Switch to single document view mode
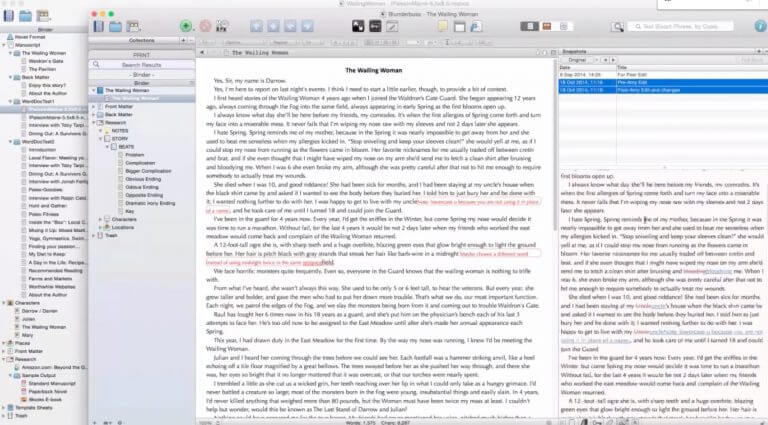The width and height of the screenshot is (768, 425). [x=529, y=26]
